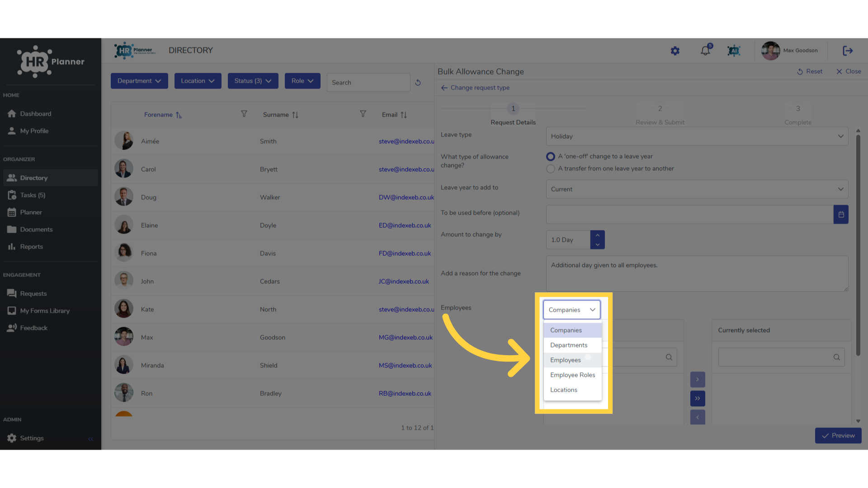Collapse the sidebar with double chevron

pyautogui.click(x=91, y=439)
